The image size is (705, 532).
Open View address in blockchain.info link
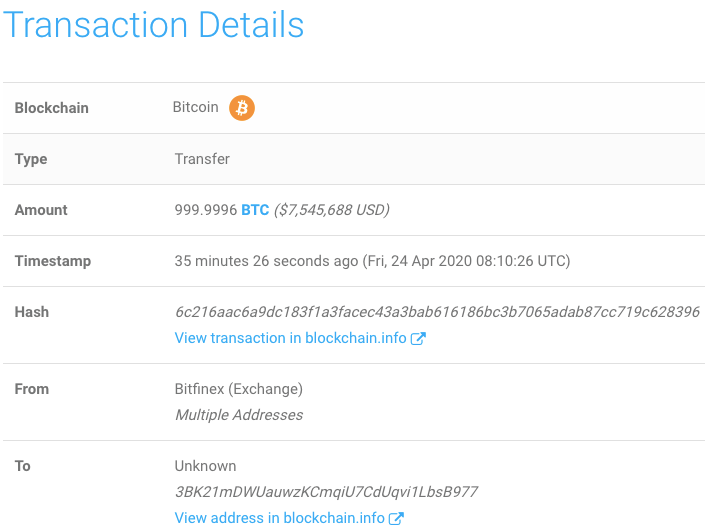[280, 518]
